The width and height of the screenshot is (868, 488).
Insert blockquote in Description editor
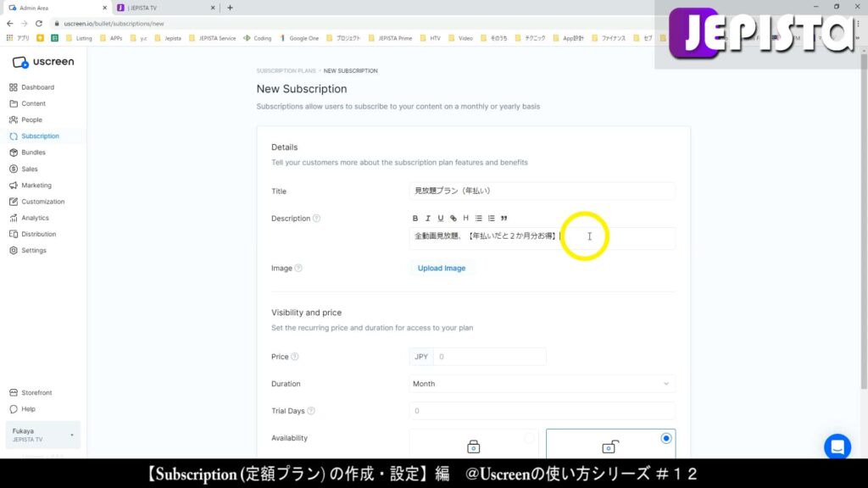[504, 218]
